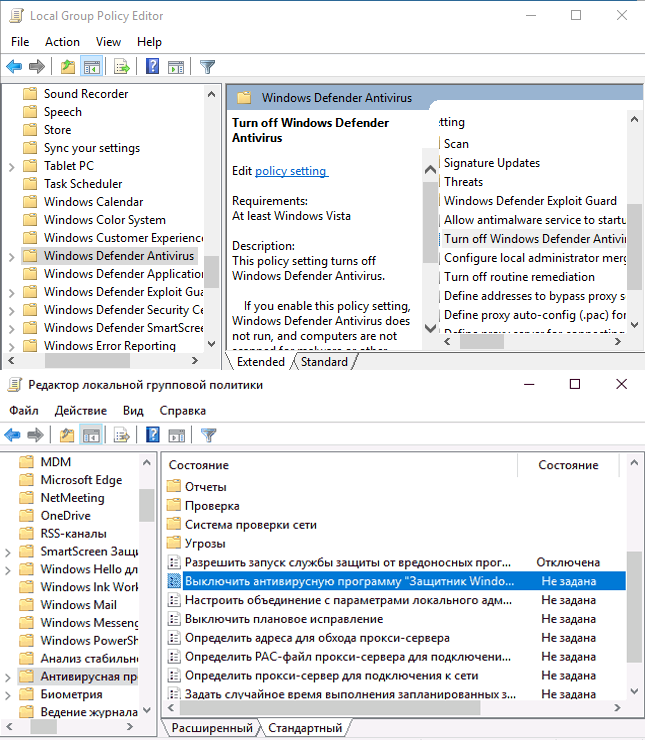Viewport: 645px width, 740px height.
Task: Open the View menu
Action: (108, 42)
